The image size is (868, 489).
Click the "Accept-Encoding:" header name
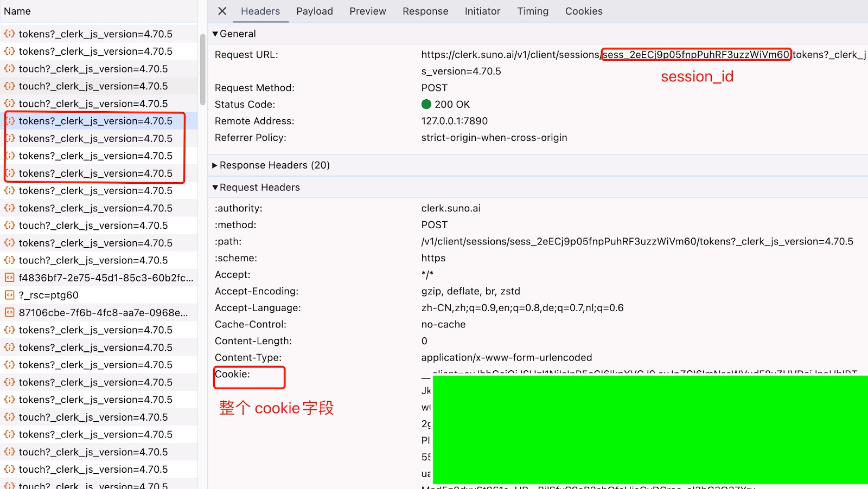click(257, 291)
